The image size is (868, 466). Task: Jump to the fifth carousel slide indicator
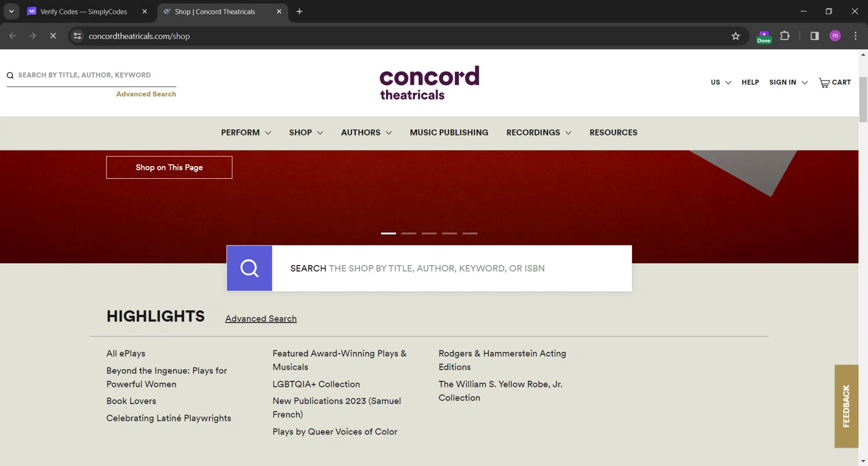click(x=470, y=233)
